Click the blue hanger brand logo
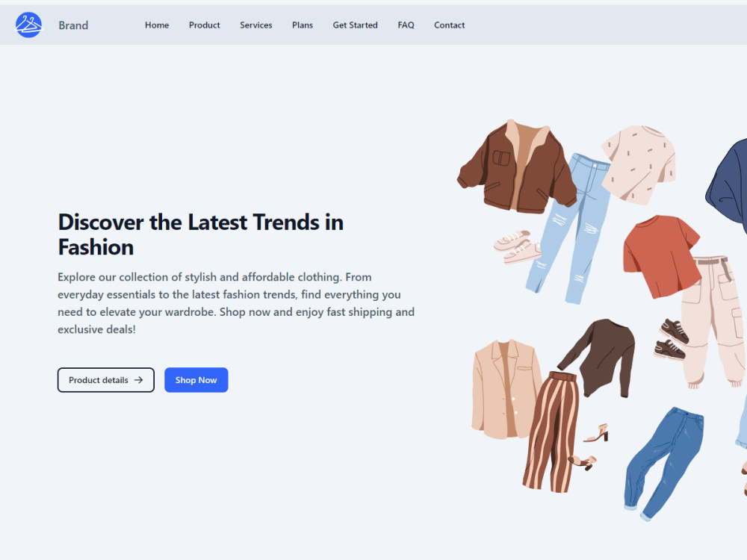The width and height of the screenshot is (747, 560). pyautogui.click(x=28, y=25)
